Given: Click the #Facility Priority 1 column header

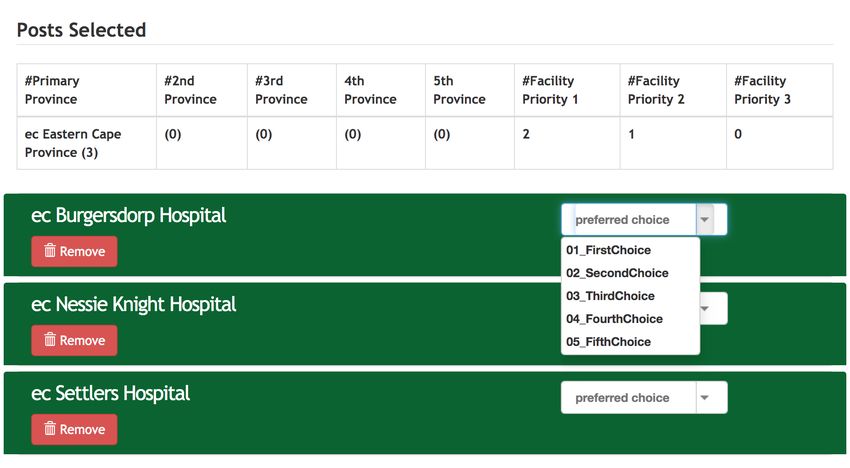Looking at the screenshot, I should [x=567, y=90].
